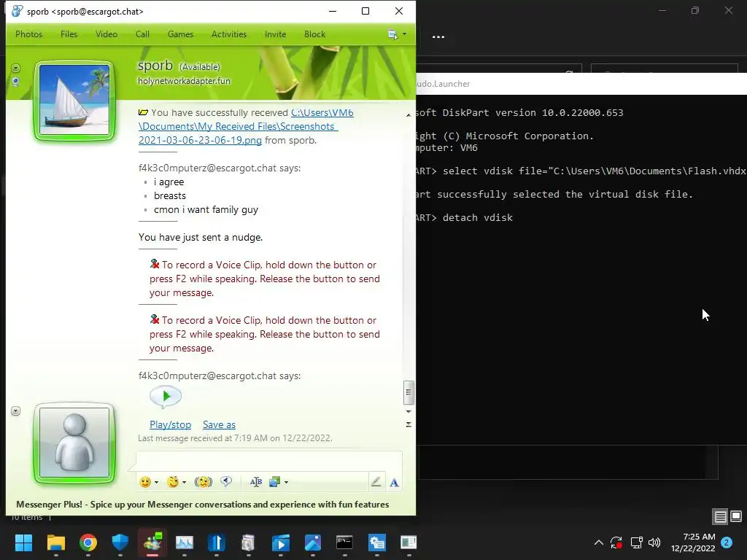747x560 pixels.
Task: Click the network tray icon
Action: (x=636, y=542)
